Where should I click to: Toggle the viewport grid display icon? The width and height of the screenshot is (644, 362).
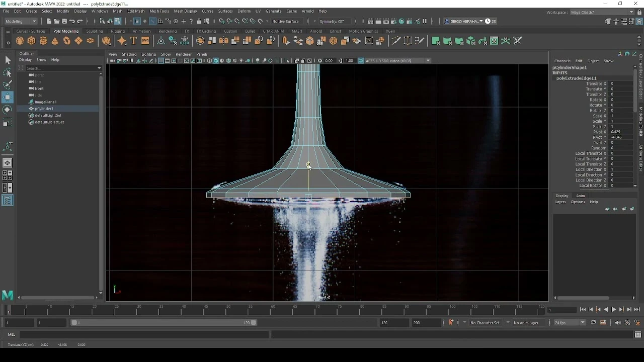click(160, 61)
